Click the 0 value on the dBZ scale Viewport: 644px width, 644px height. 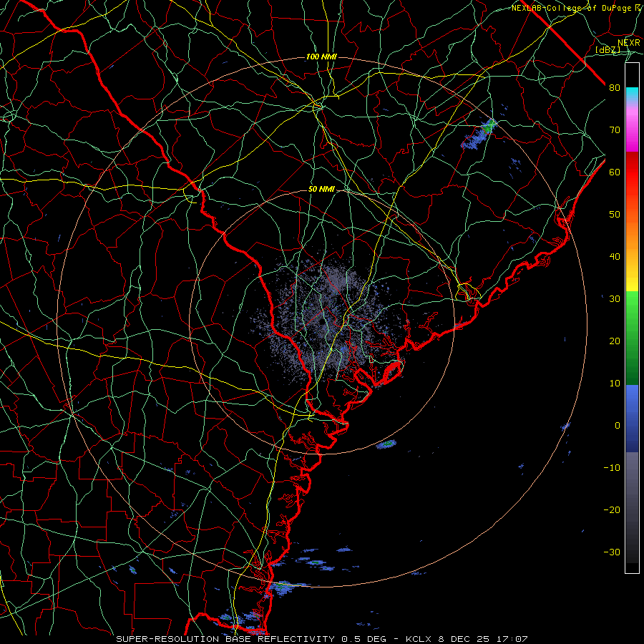618,426
